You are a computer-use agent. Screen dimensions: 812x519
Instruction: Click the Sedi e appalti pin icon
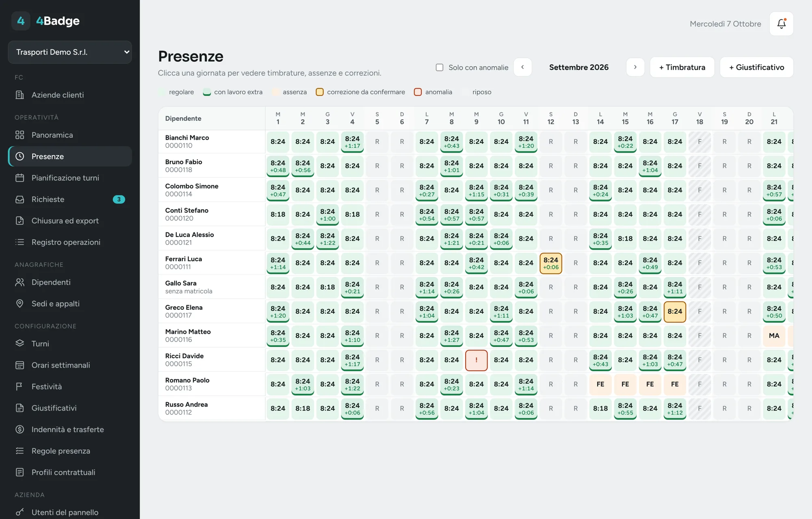[19, 304]
